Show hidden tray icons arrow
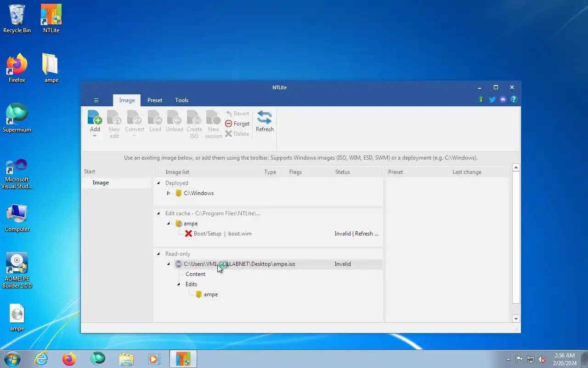588x368 pixels. pos(508,359)
